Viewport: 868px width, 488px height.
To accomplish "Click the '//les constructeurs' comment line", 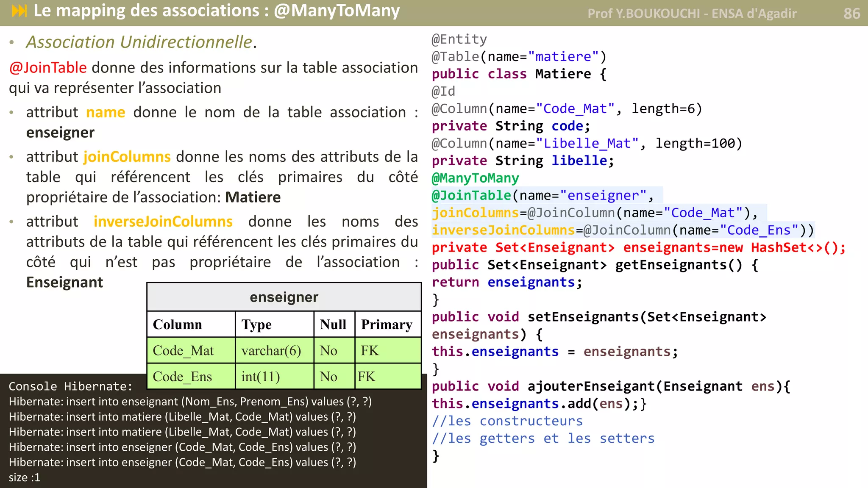I will point(507,421).
